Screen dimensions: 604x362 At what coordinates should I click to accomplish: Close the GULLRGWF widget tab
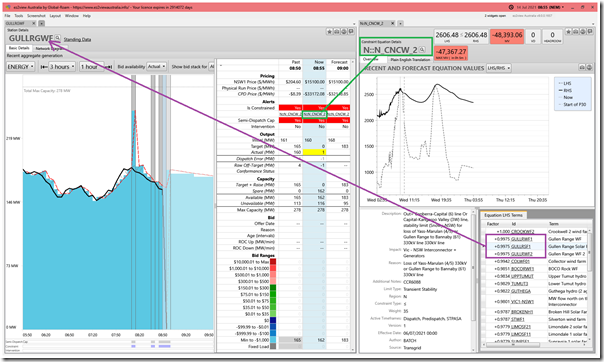coord(34,23)
